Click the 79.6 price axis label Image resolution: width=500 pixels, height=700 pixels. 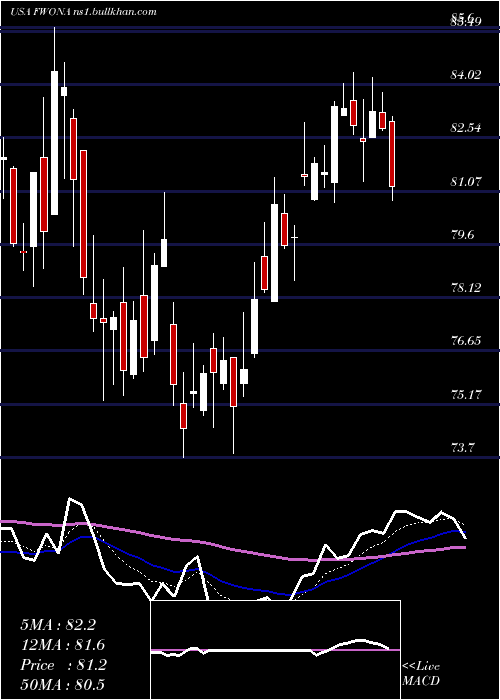tap(462, 235)
